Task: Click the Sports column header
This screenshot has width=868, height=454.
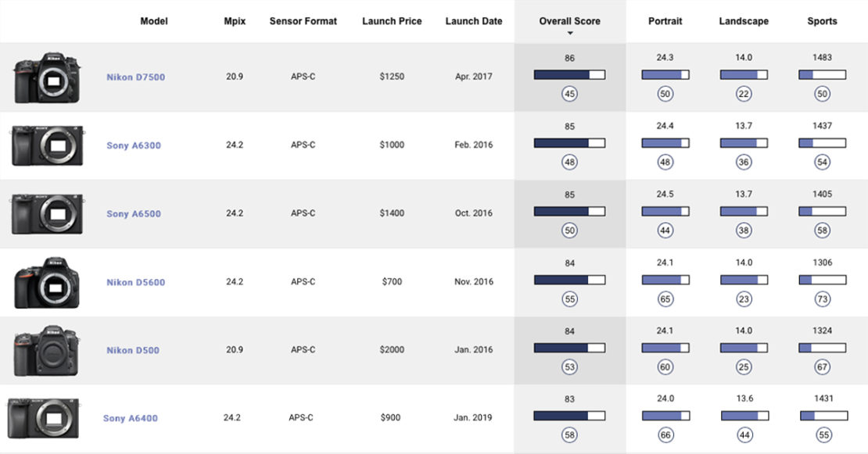Action: pos(822,21)
